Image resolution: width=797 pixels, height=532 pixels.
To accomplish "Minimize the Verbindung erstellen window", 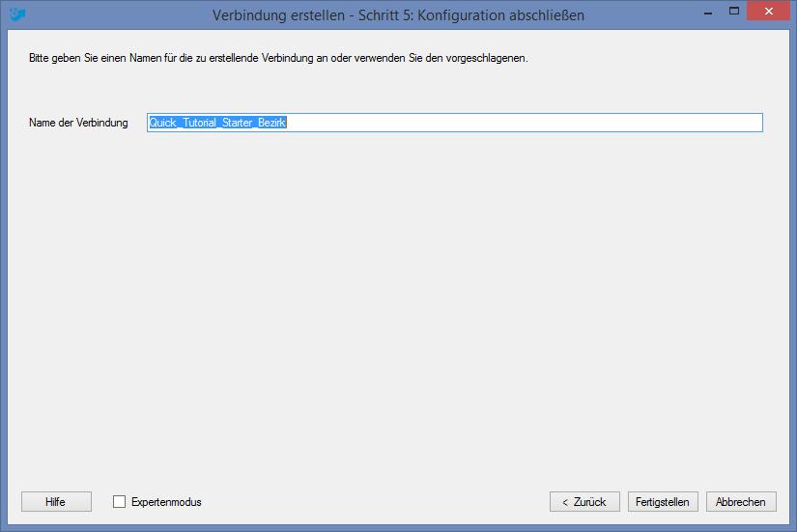I will click(708, 12).
